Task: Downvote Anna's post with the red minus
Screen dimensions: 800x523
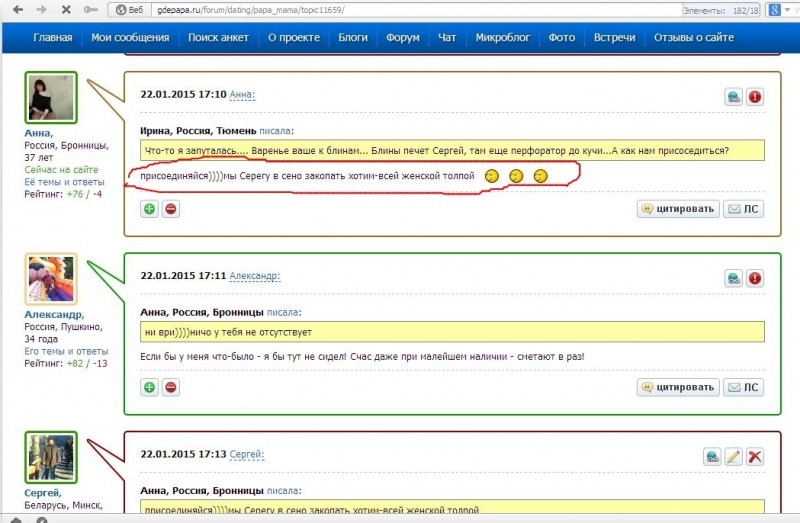Action: coord(171,209)
